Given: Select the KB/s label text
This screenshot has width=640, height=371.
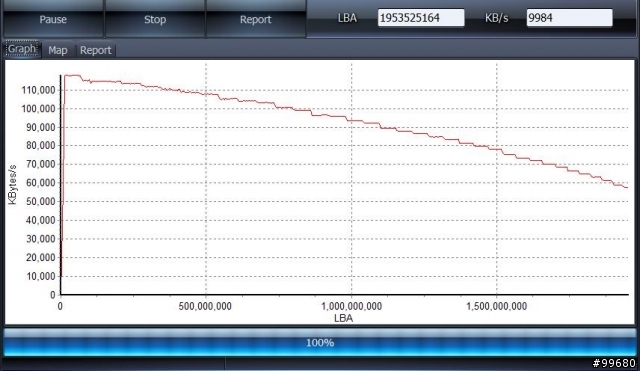Looking at the screenshot, I should click(x=496, y=18).
